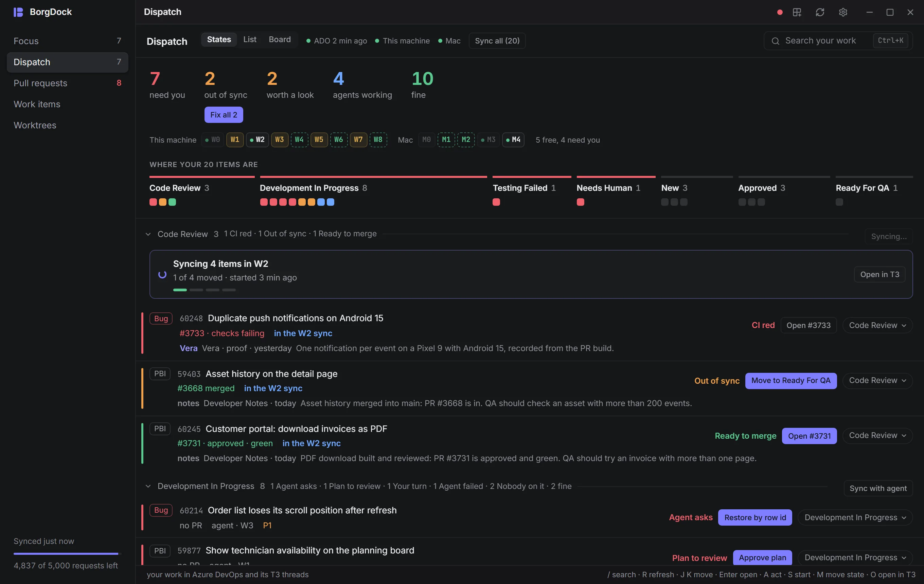Click the magnifier icon in search box
Screen dimensions: 924x584
coord(775,41)
